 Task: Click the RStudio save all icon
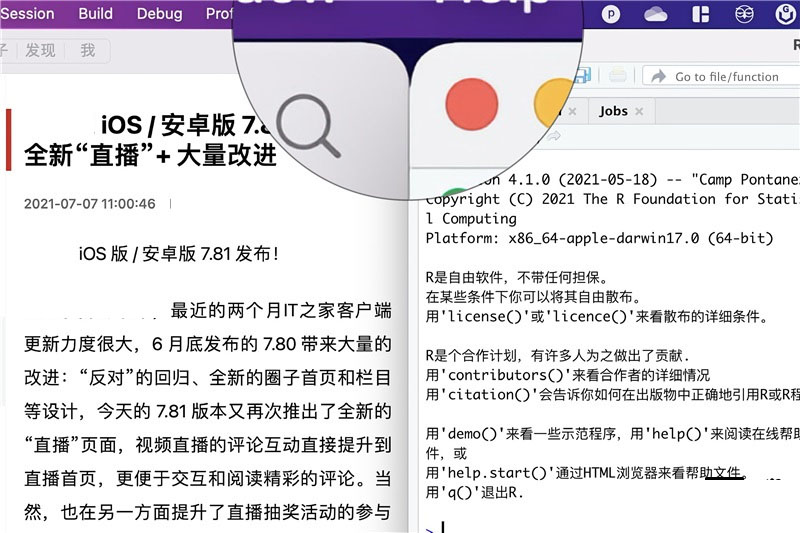tap(583, 75)
